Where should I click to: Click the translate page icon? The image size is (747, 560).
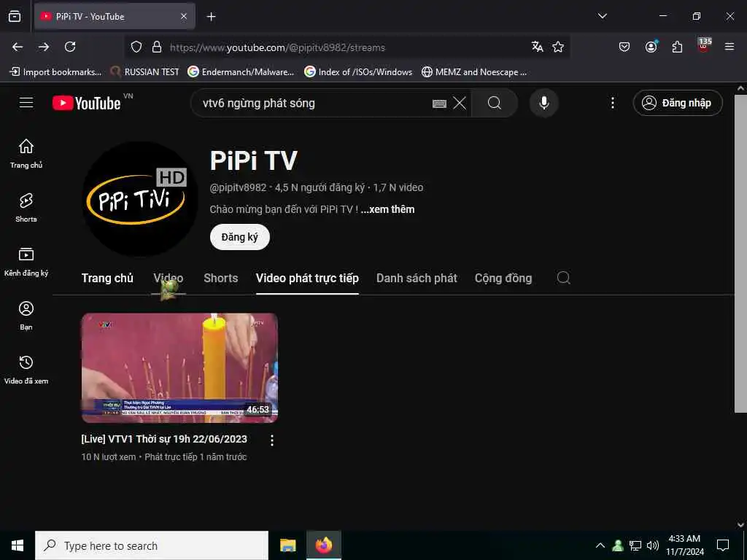coord(538,47)
